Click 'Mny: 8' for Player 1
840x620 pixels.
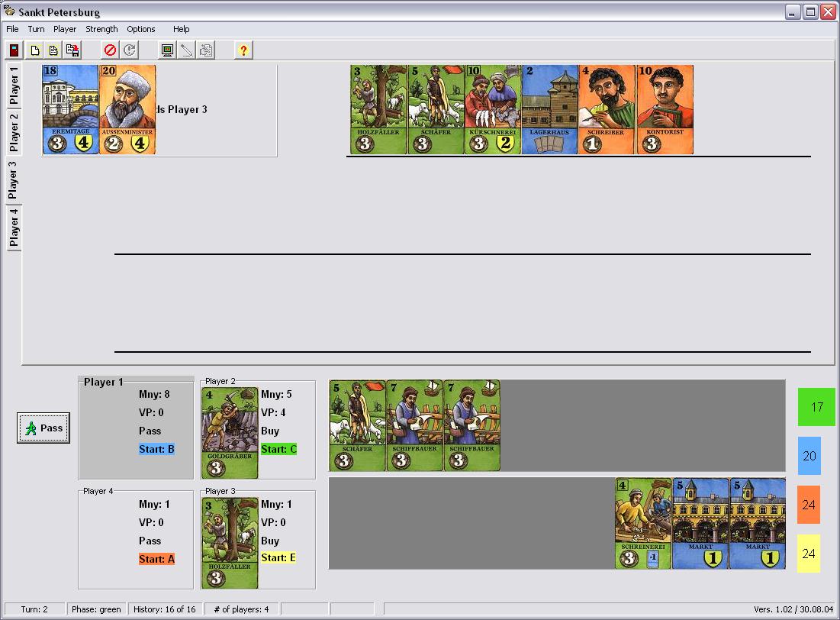154,394
